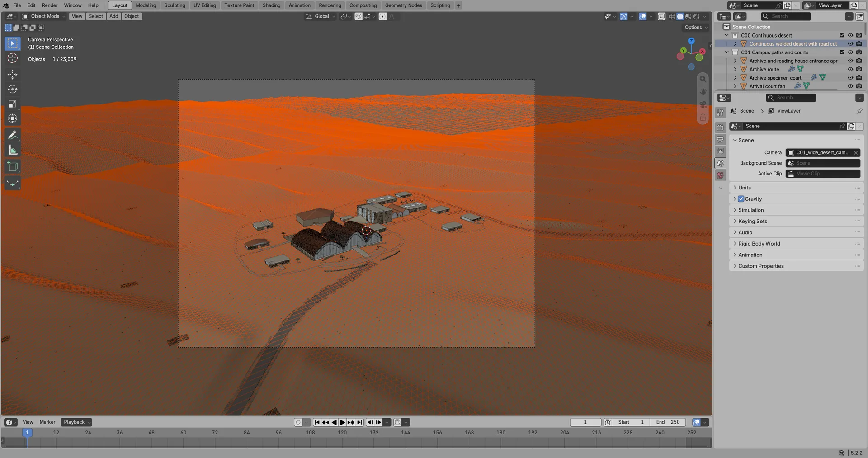Click the outliner Search field

coord(786,16)
